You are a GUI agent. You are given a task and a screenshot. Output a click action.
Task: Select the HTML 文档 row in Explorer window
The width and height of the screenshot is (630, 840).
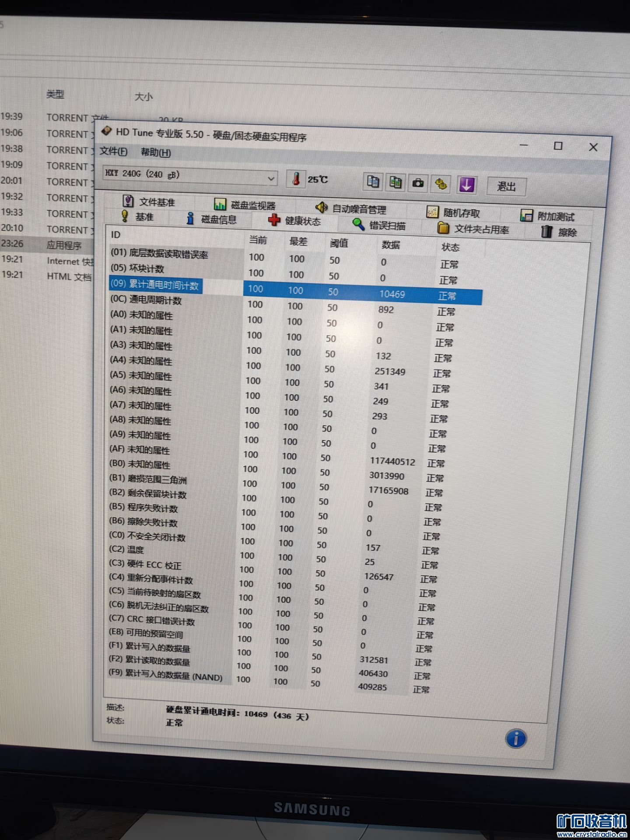47,276
